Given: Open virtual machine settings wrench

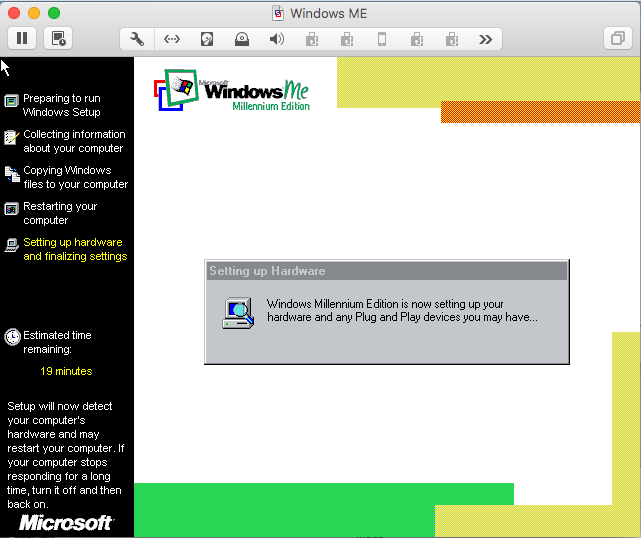Looking at the screenshot, I should click(x=138, y=39).
